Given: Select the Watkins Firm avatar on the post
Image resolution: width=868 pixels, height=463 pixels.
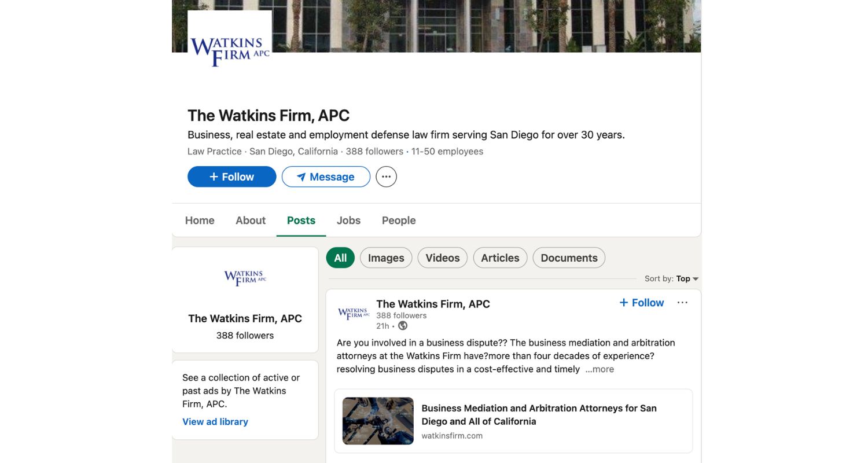Looking at the screenshot, I should [x=353, y=313].
